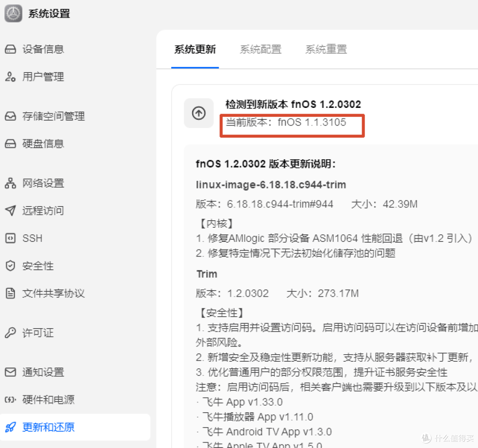Click the Trim package heading

207,274
